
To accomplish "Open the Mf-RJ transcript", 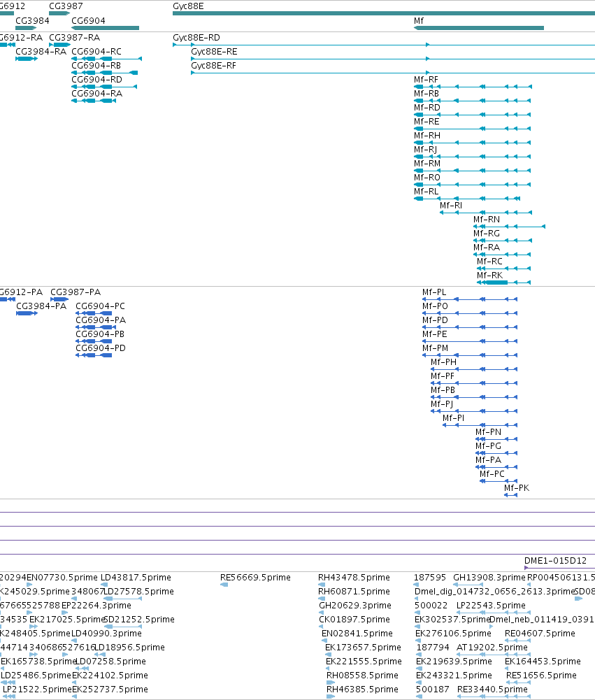I will (472, 157).
